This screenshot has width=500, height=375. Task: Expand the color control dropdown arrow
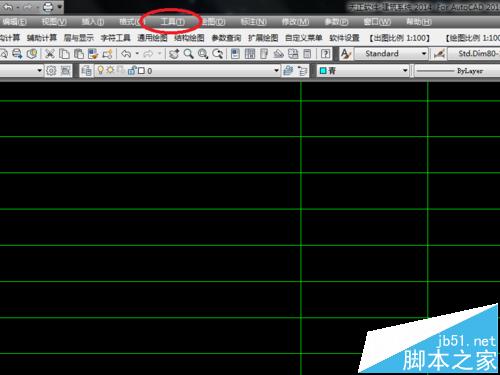pyautogui.click(x=405, y=71)
